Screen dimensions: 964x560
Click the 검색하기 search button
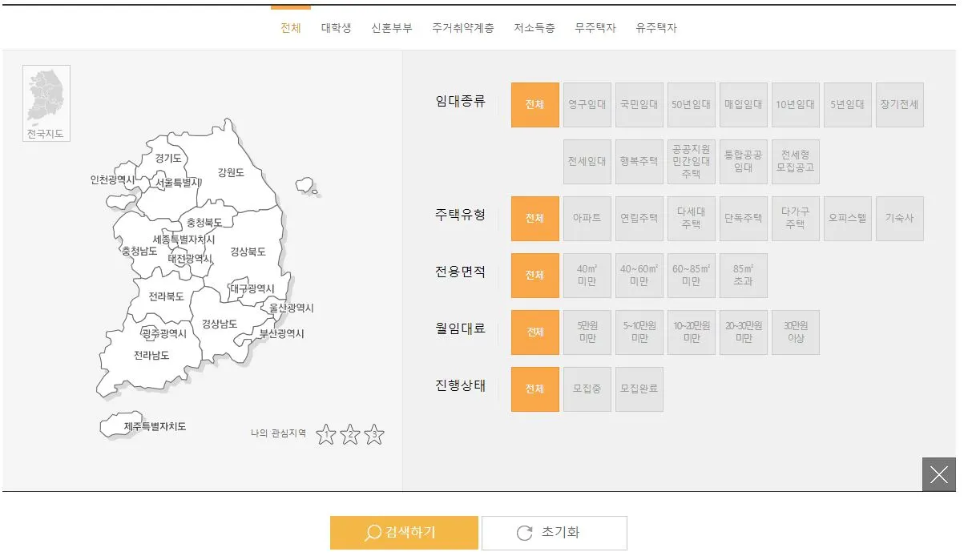(403, 532)
